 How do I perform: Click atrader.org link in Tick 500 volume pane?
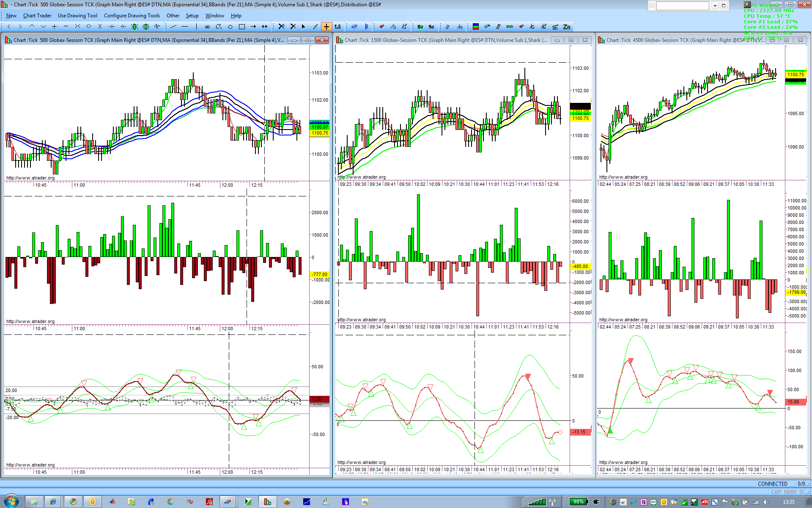click(30, 322)
